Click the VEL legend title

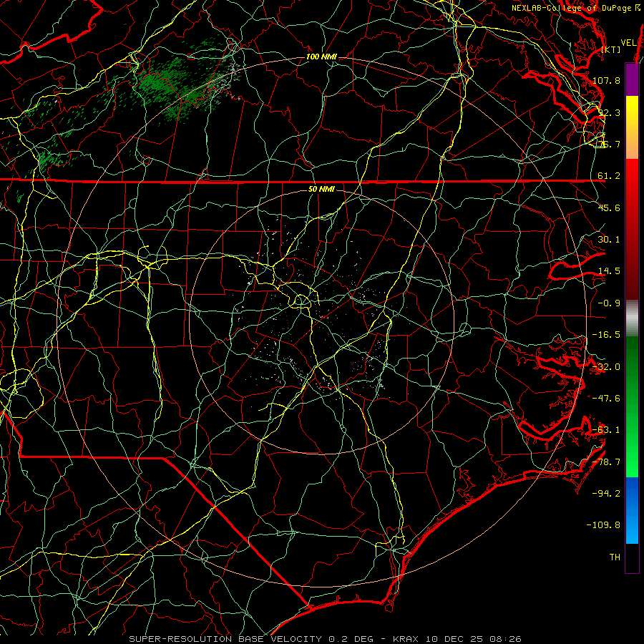628,43
